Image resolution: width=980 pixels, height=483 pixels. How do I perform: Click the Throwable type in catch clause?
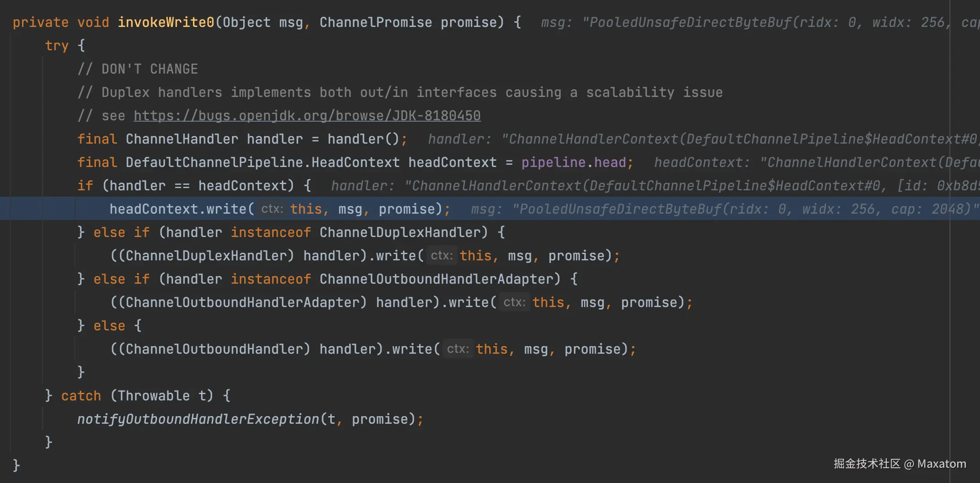[x=153, y=396]
